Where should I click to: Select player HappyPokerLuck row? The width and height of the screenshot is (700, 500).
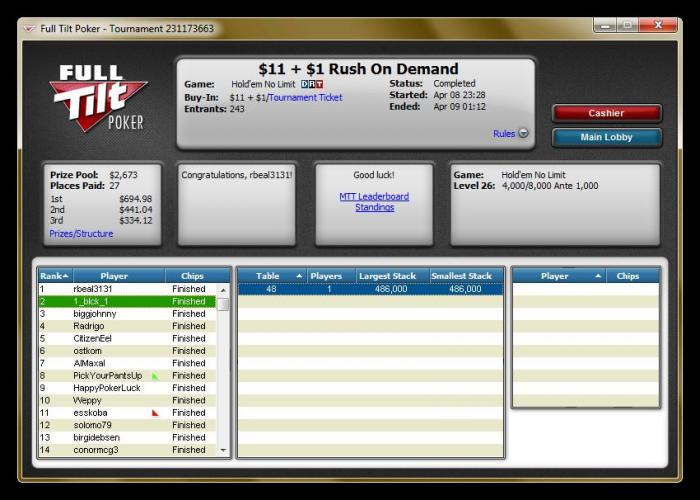128,388
